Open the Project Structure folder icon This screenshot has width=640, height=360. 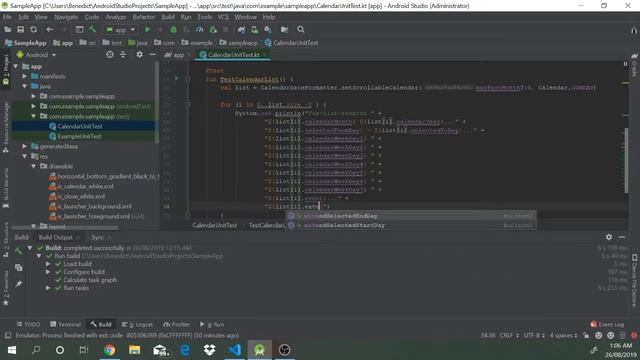(x=284, y=29)
